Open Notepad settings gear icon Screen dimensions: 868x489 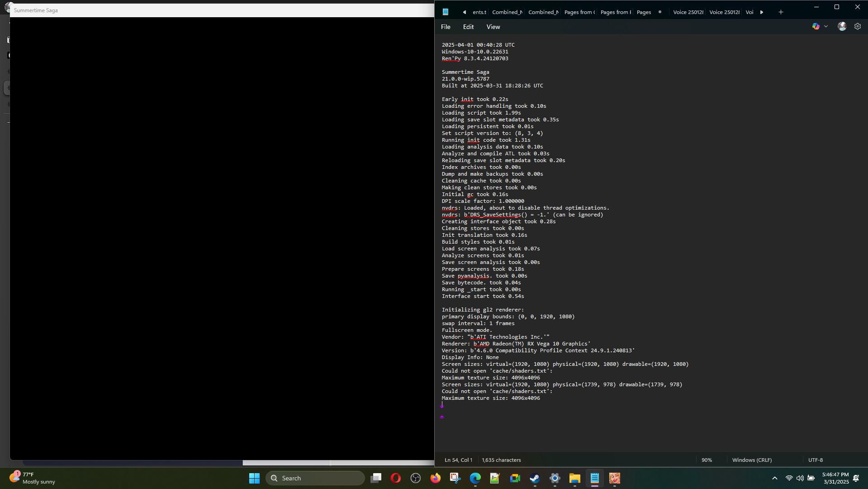pyautogui.click(x=857, y=27)
